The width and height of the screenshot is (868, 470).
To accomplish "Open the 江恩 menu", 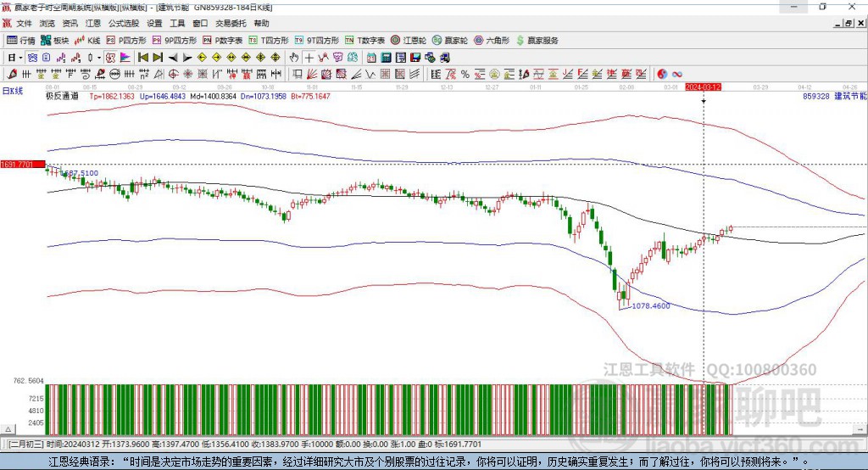I will [93, 23].
